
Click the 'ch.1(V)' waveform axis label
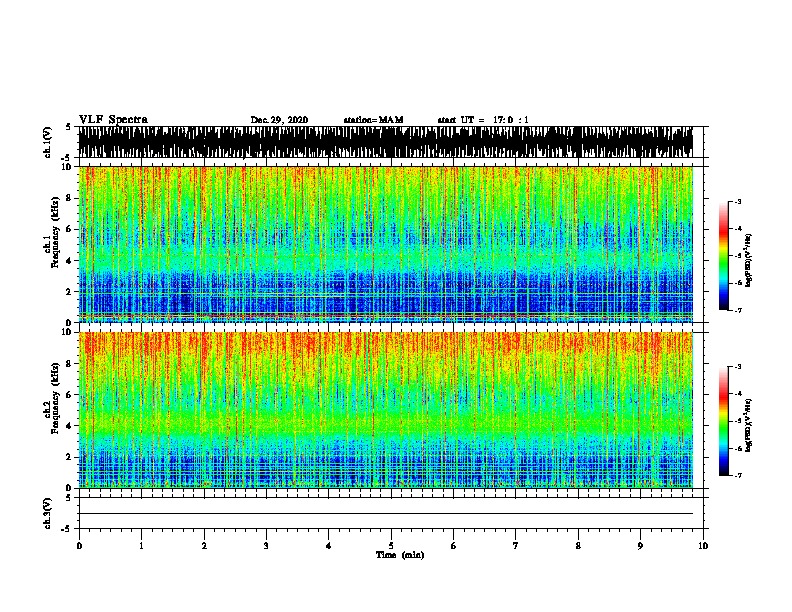[x=48, y=142]
